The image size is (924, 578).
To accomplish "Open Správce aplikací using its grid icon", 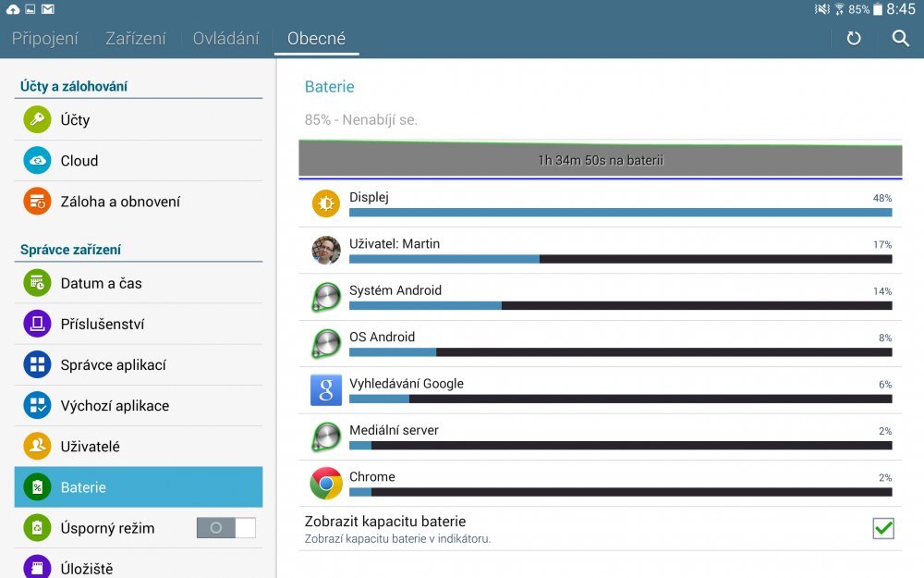I will [x=37, y=364].
